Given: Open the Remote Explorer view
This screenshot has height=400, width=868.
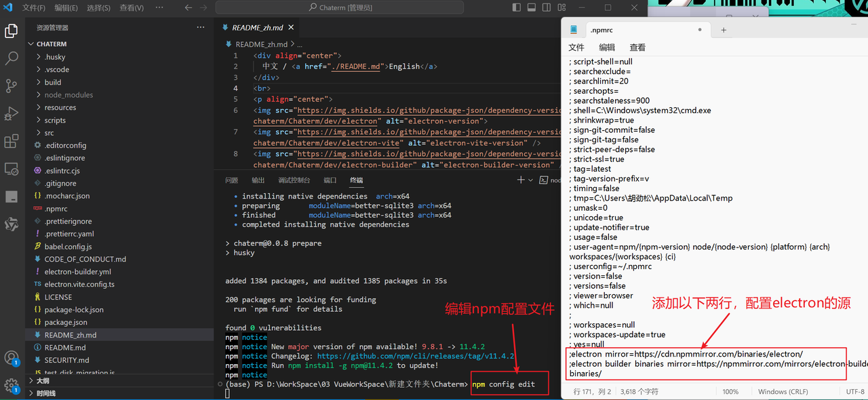Looking at the screenshot, I should [x=12, y=168].
